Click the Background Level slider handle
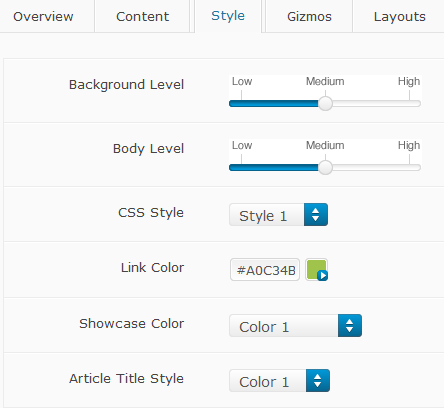 coord(325,103)
